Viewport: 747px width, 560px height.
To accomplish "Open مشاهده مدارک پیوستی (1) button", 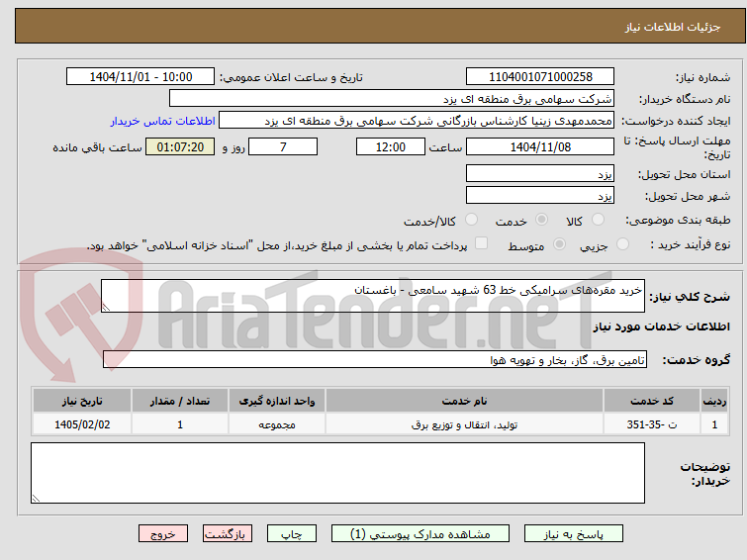I will (420, 534).
